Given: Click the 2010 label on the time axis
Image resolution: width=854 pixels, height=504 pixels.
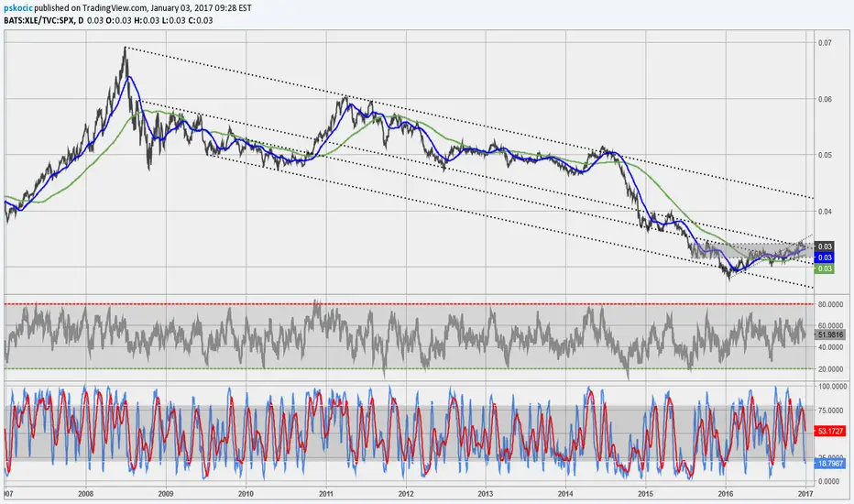Looking at the screenshot, I should [246, 493].
